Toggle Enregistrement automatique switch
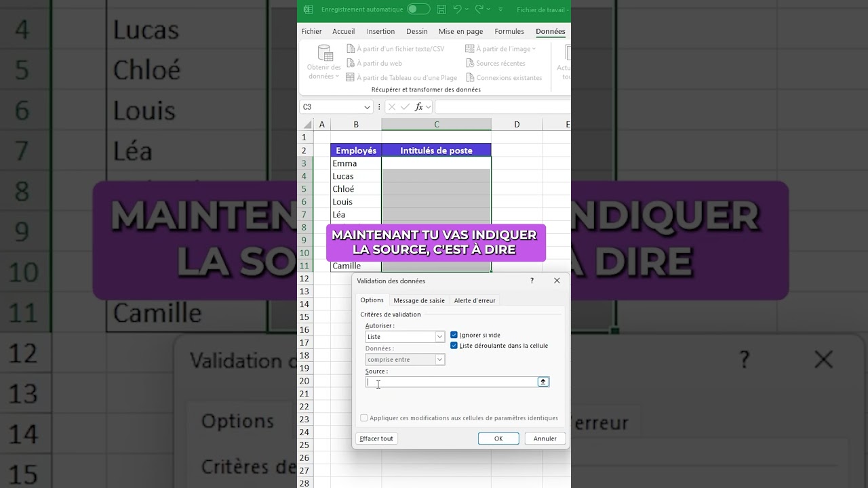 pos(418,9)
